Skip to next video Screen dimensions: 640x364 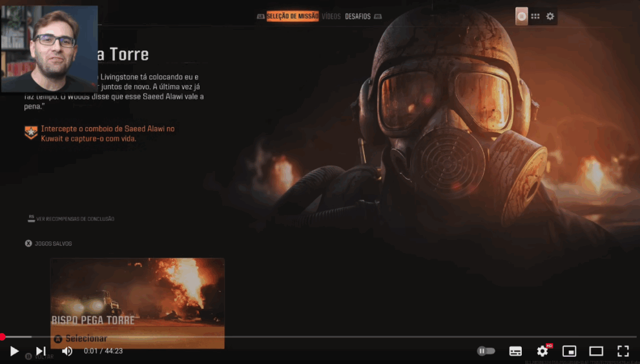[x=41, y=351]
